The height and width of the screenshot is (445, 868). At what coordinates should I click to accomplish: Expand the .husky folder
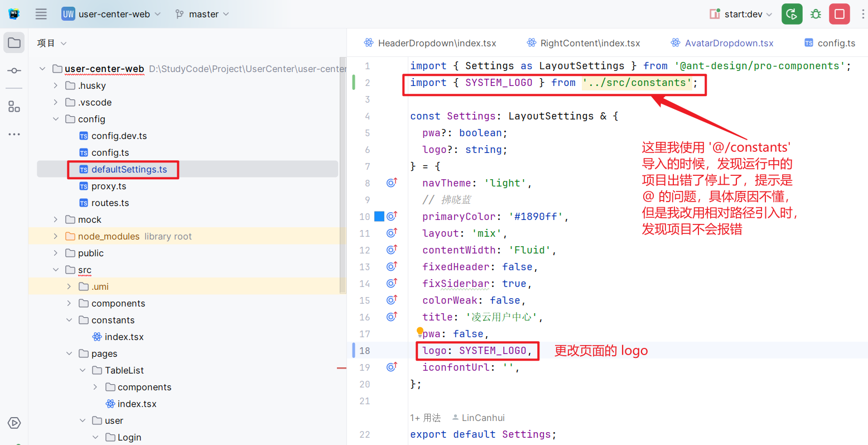pyautogui.click(x=55, y=85)
